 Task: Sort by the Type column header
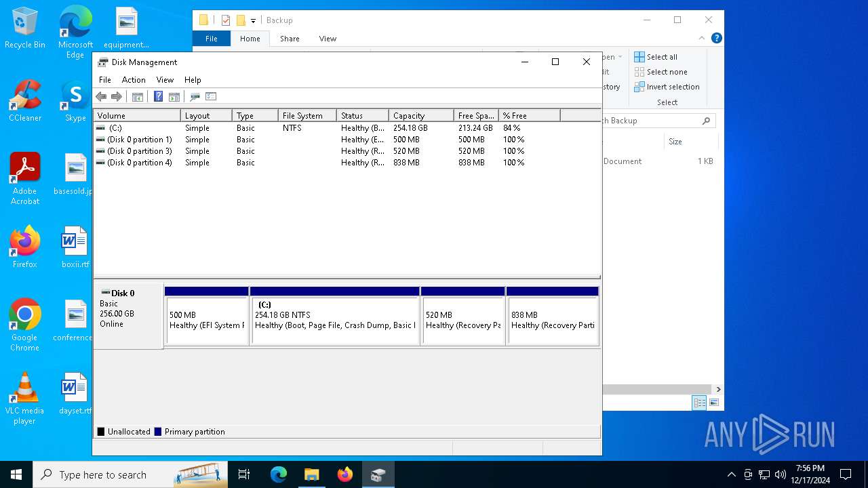click(x=255, y=115)
